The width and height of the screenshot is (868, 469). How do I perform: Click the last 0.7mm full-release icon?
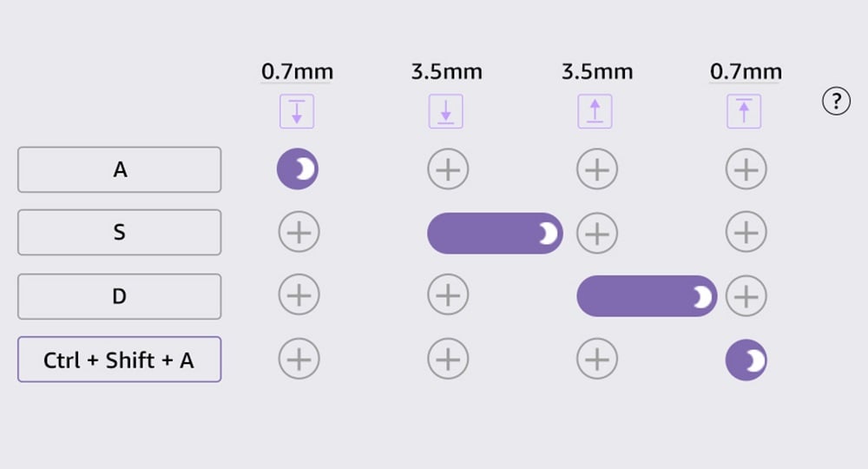(x=744, y=111)
